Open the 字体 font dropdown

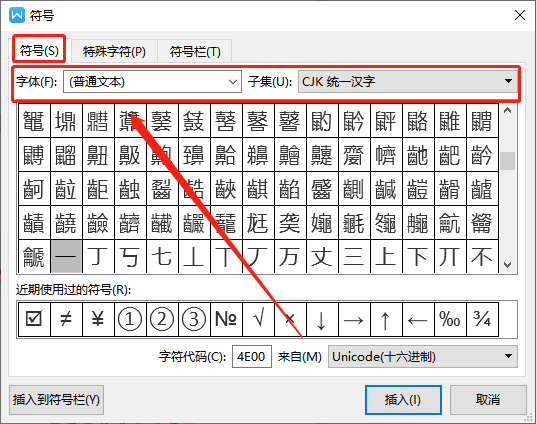pos(152,82)
